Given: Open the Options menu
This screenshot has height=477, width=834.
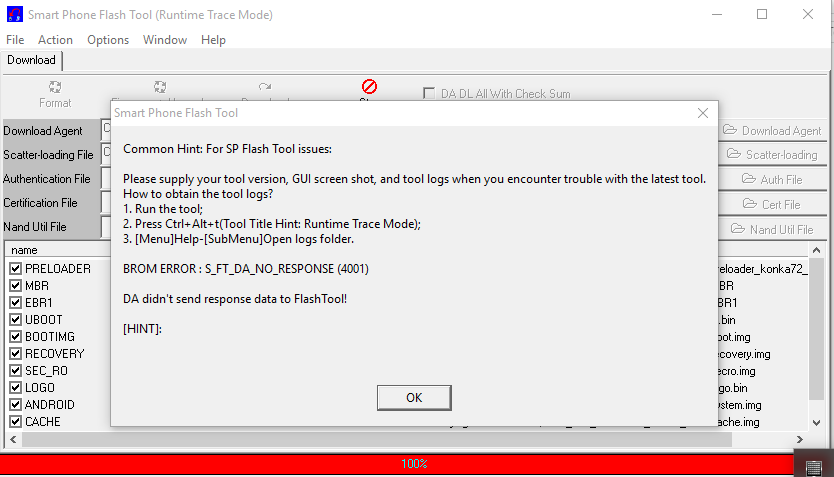Looking at the screenshot, I should (108, 40).
